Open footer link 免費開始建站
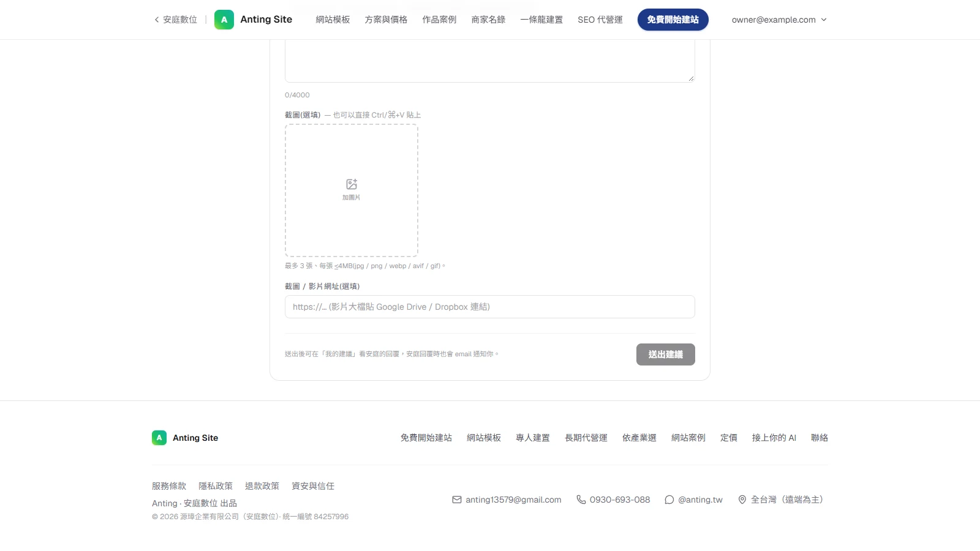 (426, 438)
